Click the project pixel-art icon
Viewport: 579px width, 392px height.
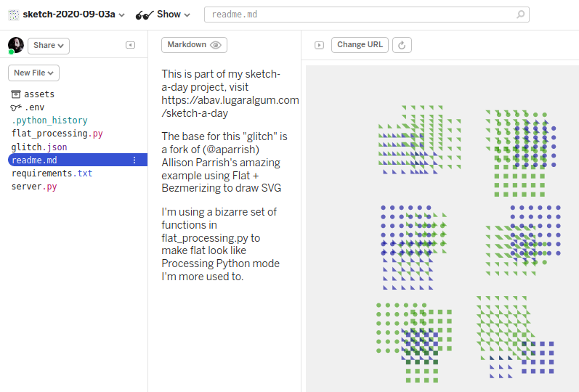[13, 15]
